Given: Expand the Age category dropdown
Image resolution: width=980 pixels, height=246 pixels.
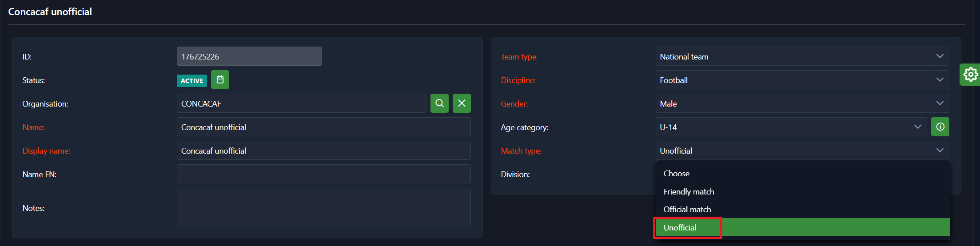Looking at the screenshot, I should 791,127.
